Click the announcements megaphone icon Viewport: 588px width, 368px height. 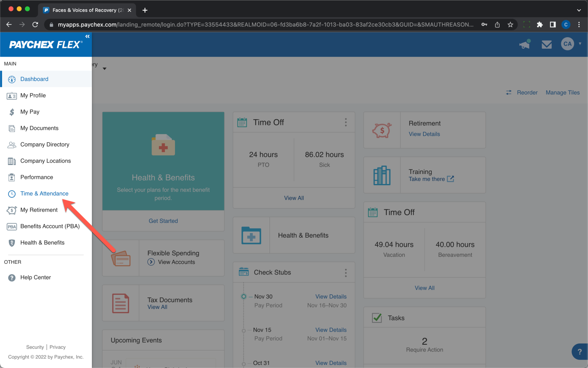[524, 44]
